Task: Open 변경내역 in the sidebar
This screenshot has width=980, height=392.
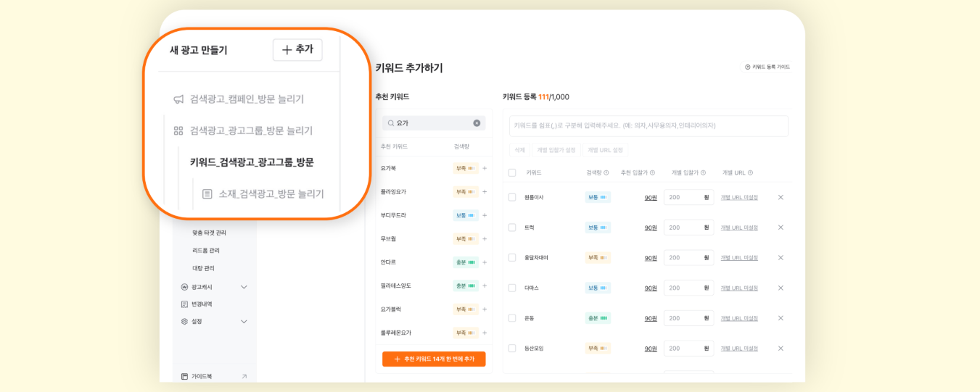Action: coord(202,304)
